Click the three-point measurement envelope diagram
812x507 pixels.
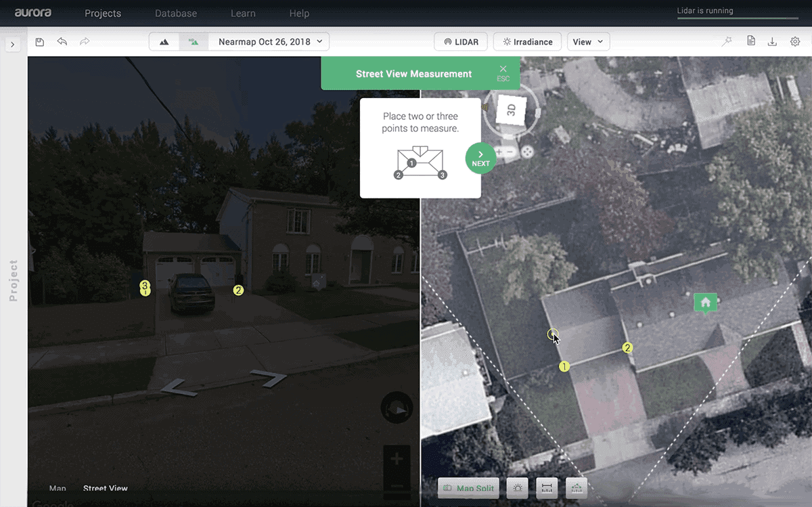pyautogui.click(x=420, y=163)
